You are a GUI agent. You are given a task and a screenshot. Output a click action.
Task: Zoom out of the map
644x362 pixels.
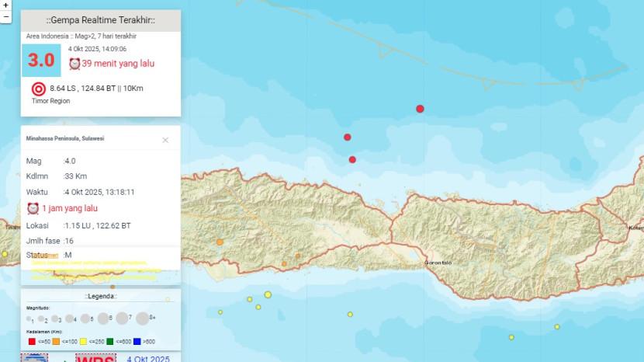(5, 16)
